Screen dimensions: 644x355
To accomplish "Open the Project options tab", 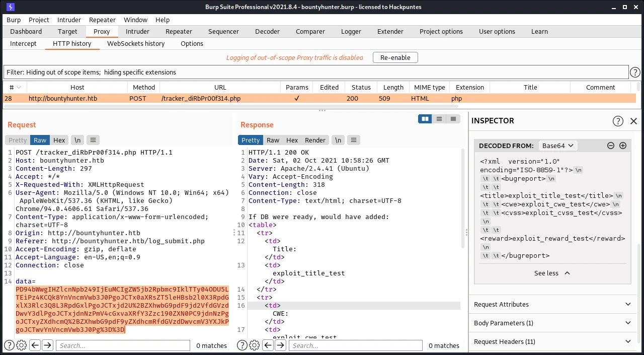I will (441, 31).
